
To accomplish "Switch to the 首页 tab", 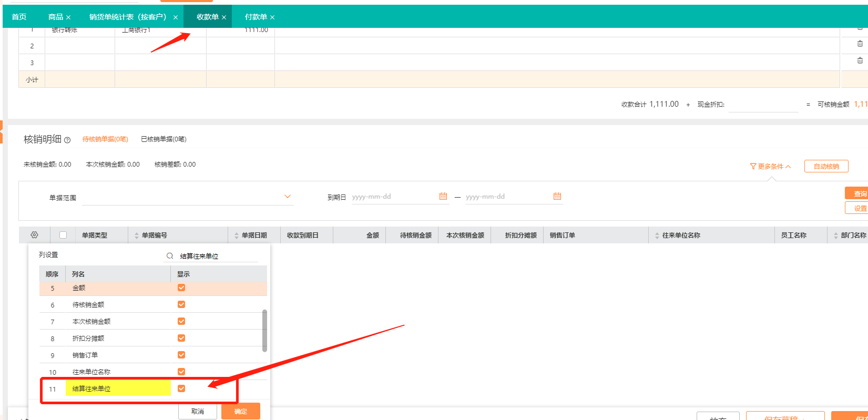I will pos(19,17).
